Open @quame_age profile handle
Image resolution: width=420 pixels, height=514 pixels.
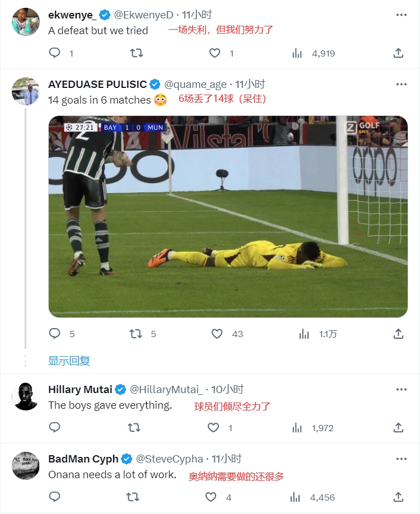click(x=195, y=85)
